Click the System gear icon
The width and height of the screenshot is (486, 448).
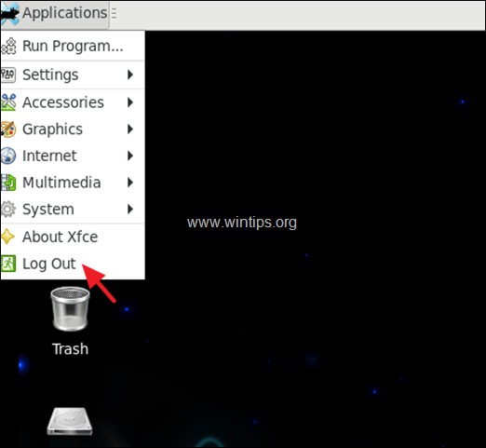coord(8,210)
